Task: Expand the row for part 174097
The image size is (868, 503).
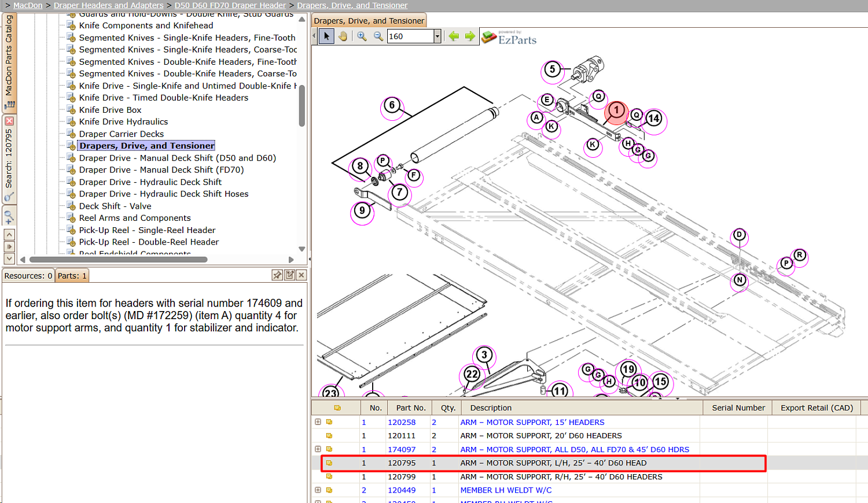Action: click(318, 449)
